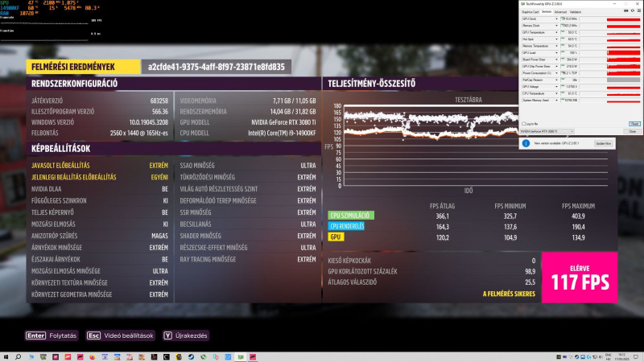Click Újrakezdés to restart benchmark
Screen dimensions: 644x362
[191, 335]
